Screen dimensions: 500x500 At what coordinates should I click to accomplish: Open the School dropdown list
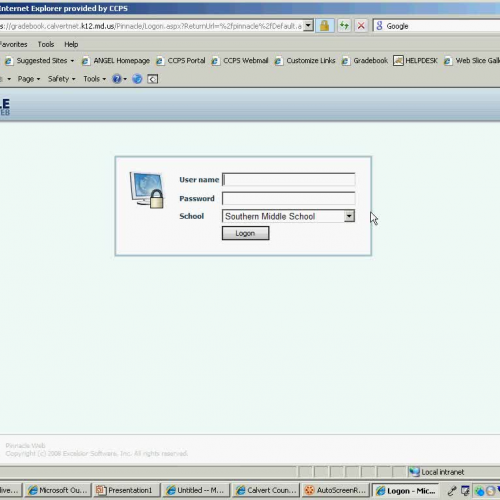[289, 216]
